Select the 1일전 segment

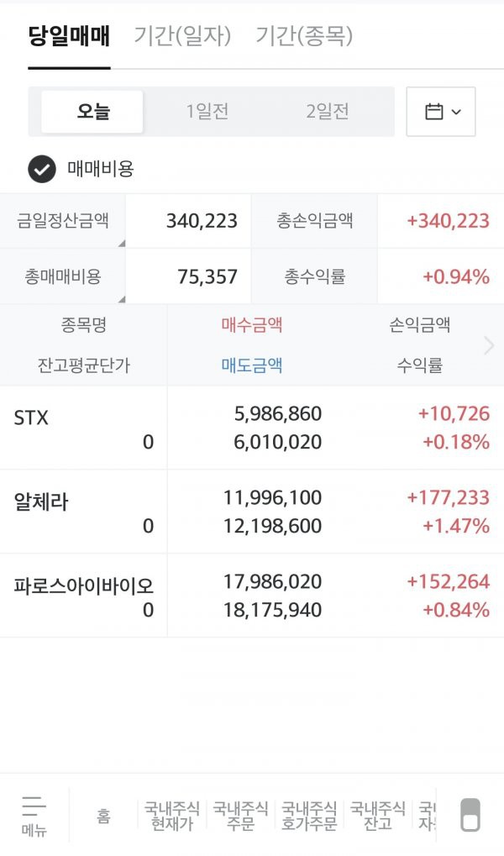pos(207,112)
